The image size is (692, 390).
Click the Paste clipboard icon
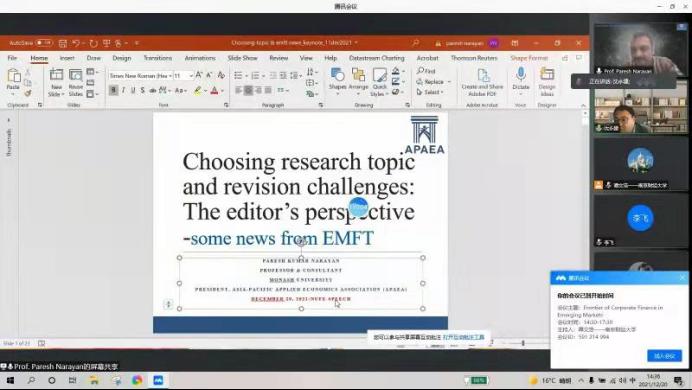13,76
